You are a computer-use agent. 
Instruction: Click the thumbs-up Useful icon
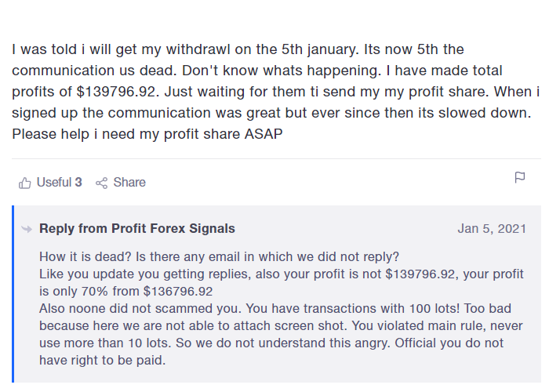coord(24,183)
